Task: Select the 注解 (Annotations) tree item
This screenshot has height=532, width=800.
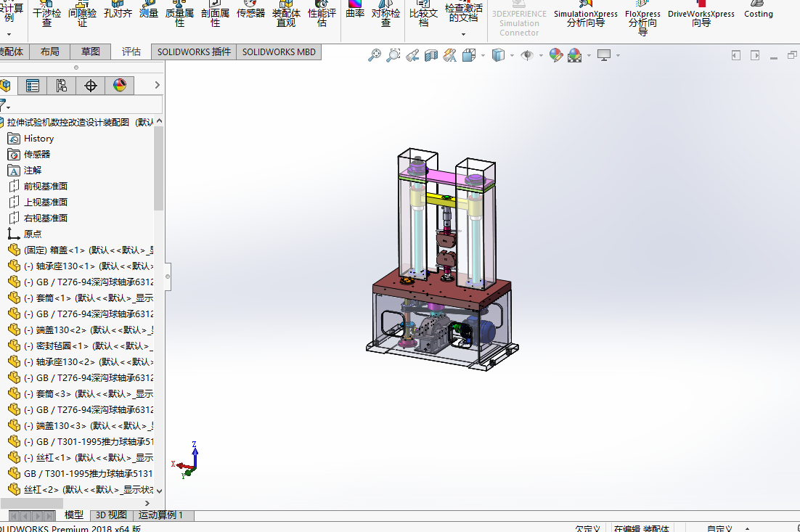Action: [25, 170]
